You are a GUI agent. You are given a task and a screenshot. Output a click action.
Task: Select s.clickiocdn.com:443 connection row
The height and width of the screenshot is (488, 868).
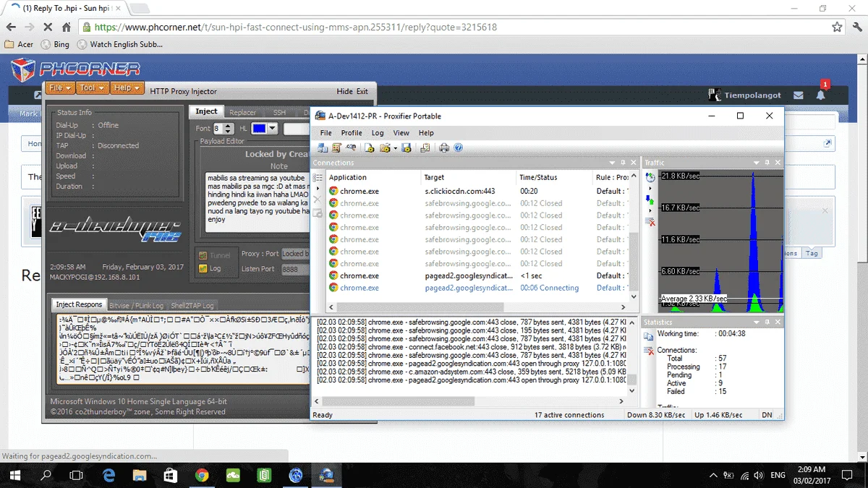[478, 191]
